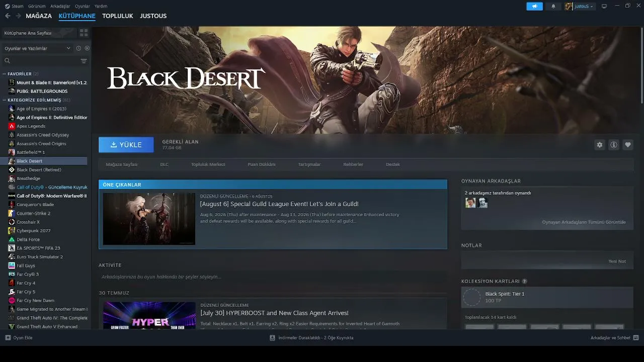Click the Fall Guys game icon
The width and height of the screenshot is (644, 362).
(x=12, y=265)
